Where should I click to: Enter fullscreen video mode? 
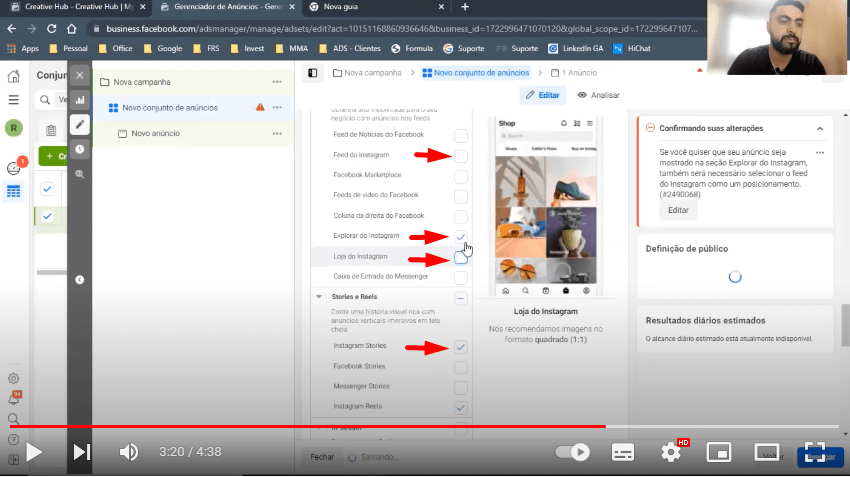click(x=814, y=452)
